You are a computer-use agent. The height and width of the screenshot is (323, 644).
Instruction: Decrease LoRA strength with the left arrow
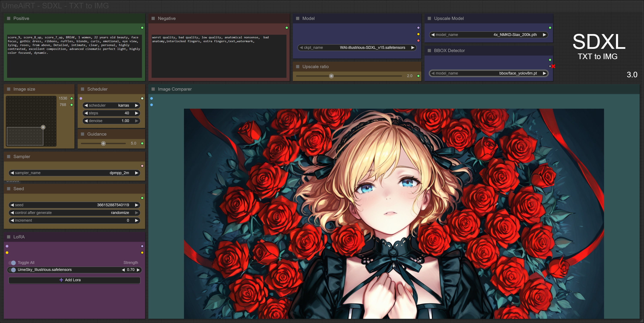coord(123,270)
